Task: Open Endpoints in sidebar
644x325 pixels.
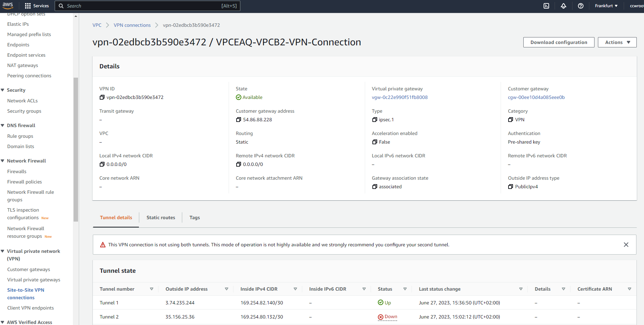Action: click(x=18, y=45)
